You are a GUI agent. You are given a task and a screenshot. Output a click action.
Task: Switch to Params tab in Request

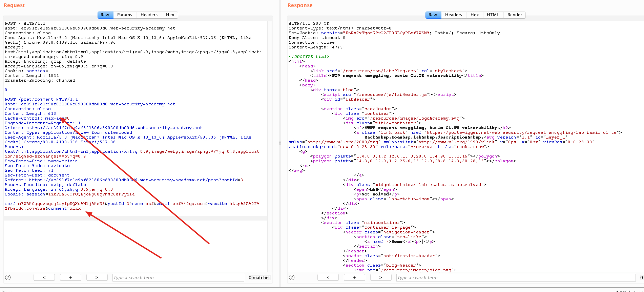(x=125, y=15)
